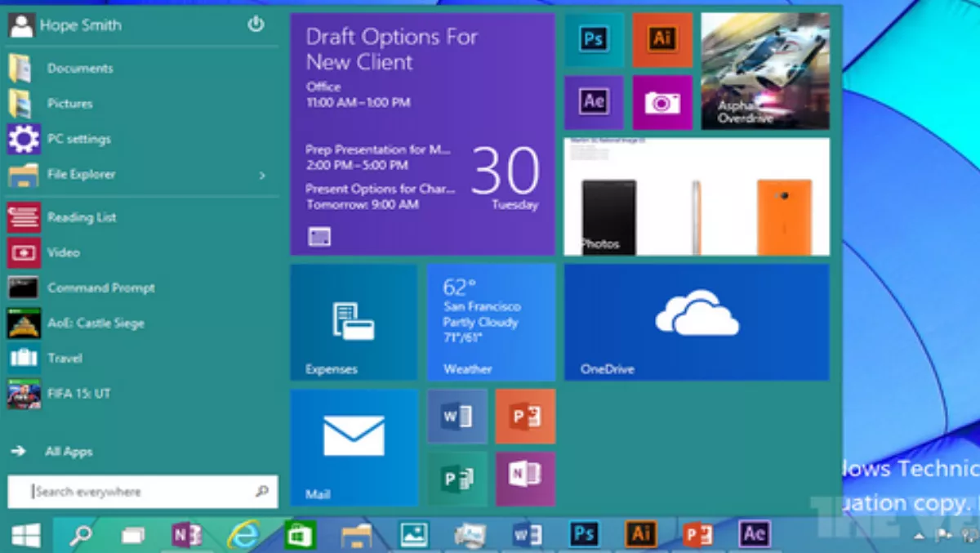The height and width of the screenshot is (553, 980).
Task: Open Internet Explorer from the taskbar
Action: pyautogui.click(x=243, y=534)
